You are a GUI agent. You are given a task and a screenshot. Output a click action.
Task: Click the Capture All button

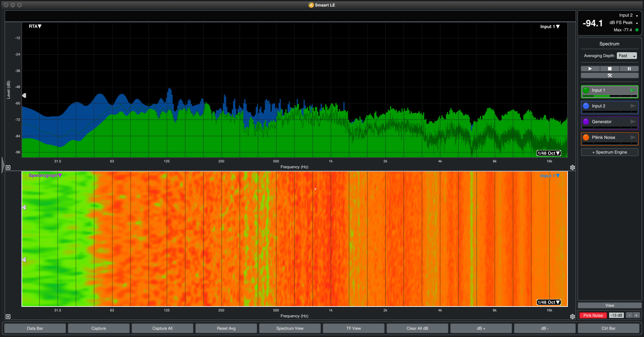(x=162, y=328)
